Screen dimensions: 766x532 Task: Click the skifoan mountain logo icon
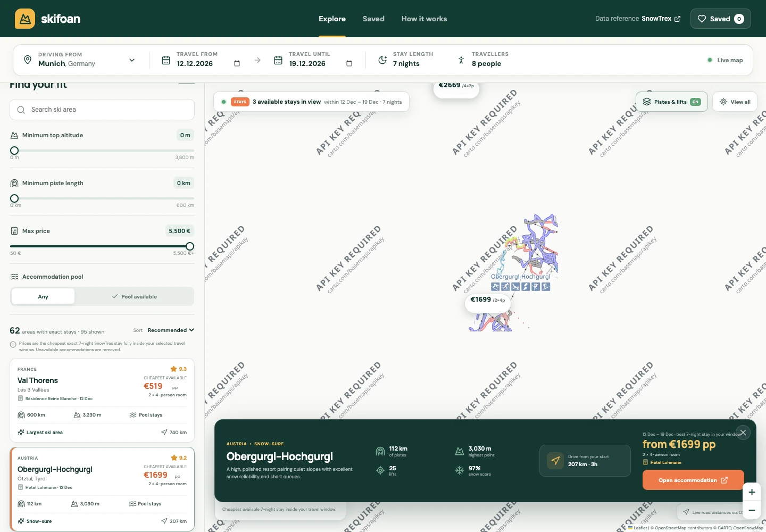click(25, 19)
